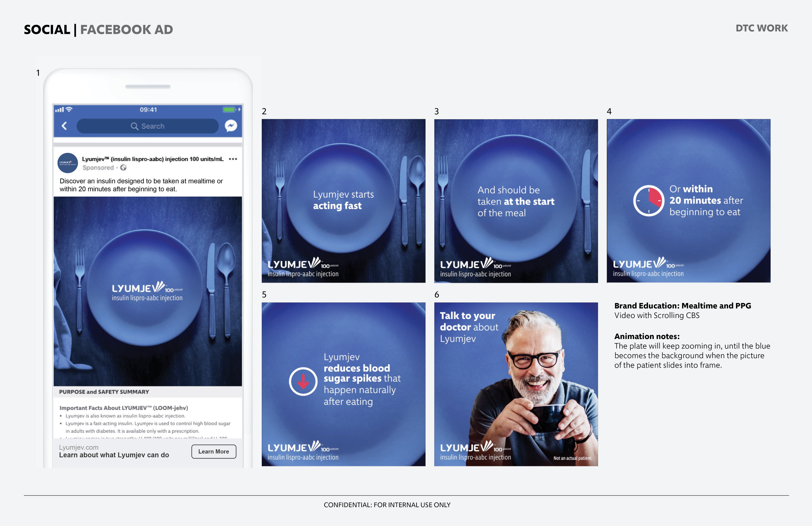Click 'Brand Education: Mealtime and PPG' heading
The width and height of the screenshot is (812, 526).
click(683, 306)
